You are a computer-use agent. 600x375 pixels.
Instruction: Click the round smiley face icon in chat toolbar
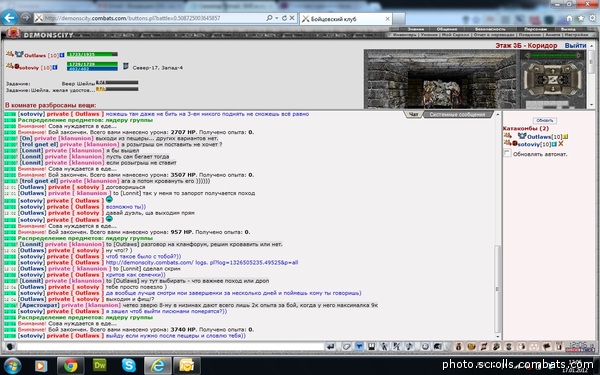pyautogui.click(x=425, y=347)
